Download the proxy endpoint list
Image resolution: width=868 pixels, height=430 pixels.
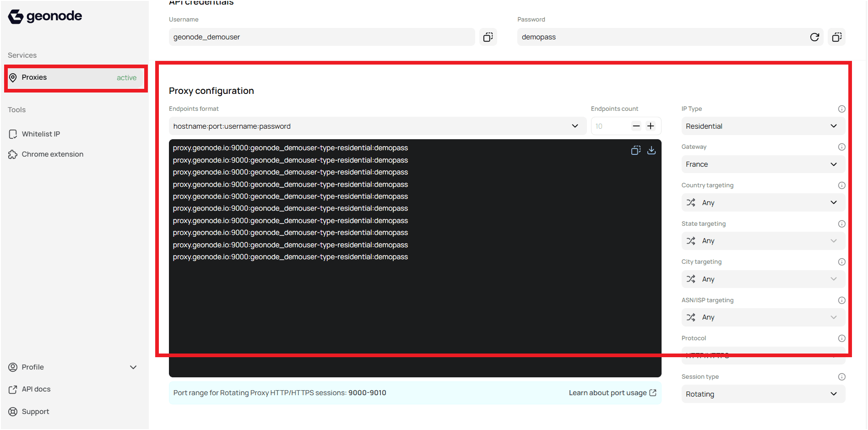pos(651,150)
